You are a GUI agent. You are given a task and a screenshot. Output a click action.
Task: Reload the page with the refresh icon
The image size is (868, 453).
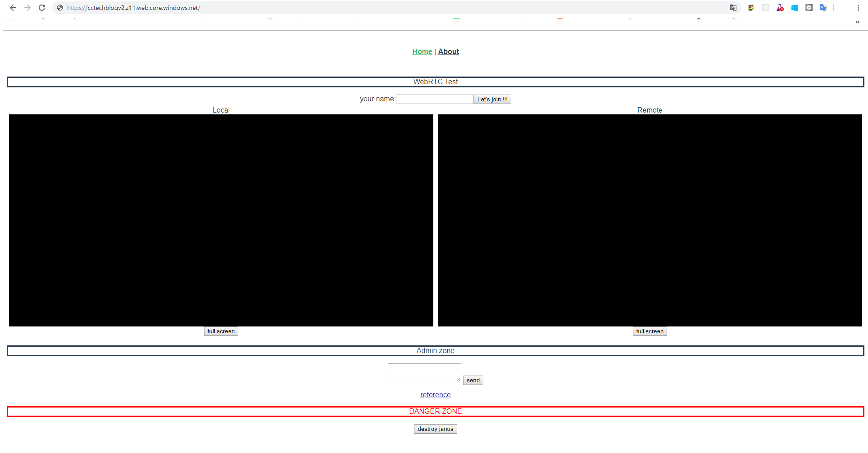click(x=42, y=8)
